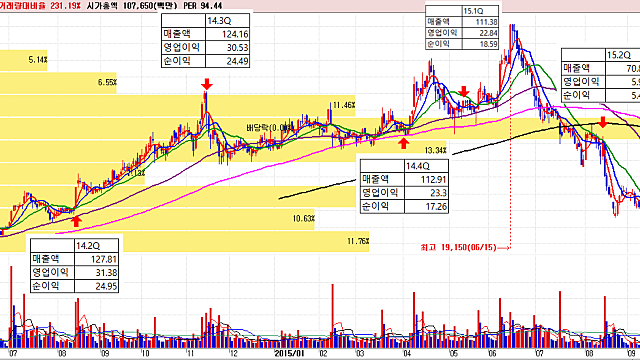The width and height of the screenshot is (640, 360).
Task: Click the 5.14% volume profile bar
Action: [x=23, y=60]
